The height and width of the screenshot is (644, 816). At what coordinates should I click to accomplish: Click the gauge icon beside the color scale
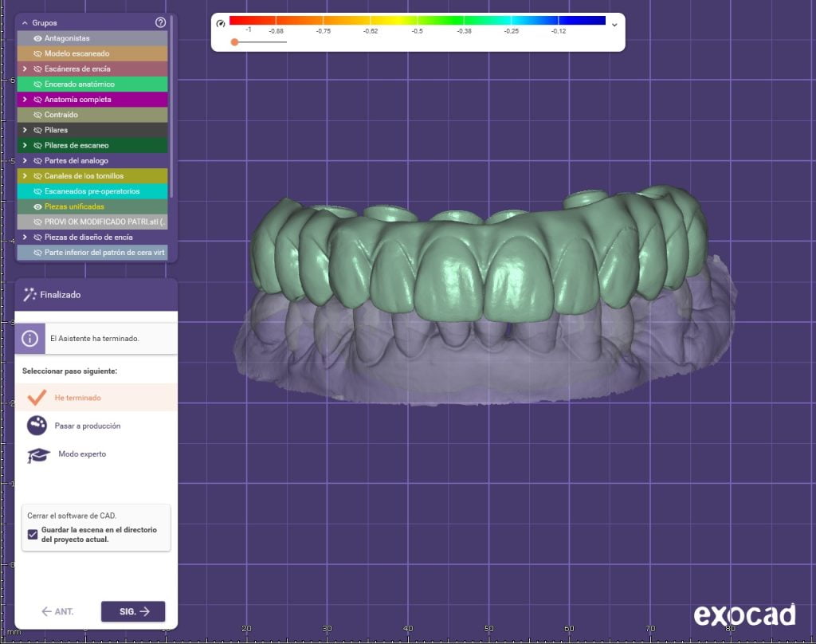click(221, 24)
